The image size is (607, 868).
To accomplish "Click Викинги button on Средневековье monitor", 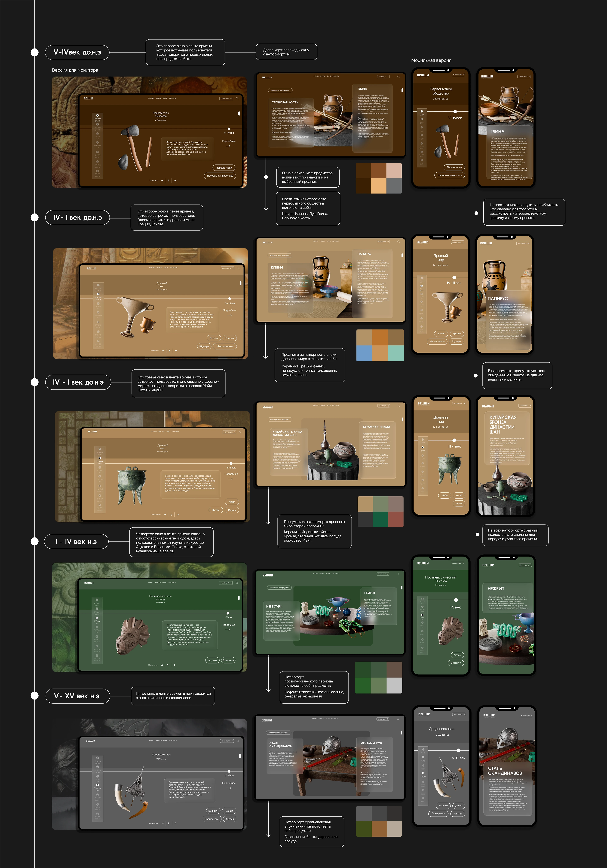I will click(x=213, y=811).
